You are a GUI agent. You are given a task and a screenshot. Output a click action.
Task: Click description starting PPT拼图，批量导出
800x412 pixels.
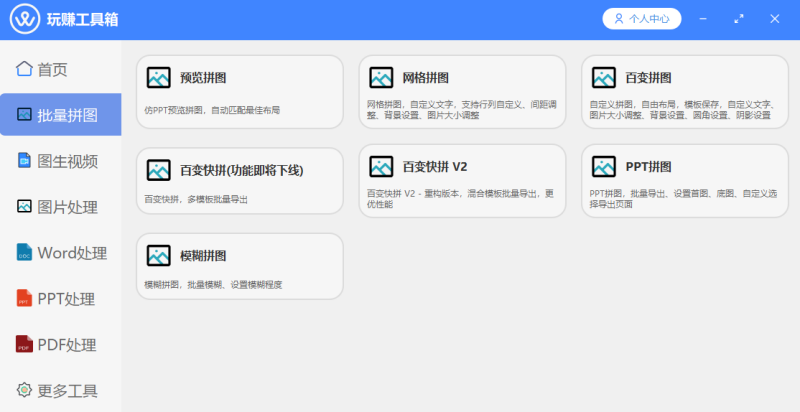[684, 199]
